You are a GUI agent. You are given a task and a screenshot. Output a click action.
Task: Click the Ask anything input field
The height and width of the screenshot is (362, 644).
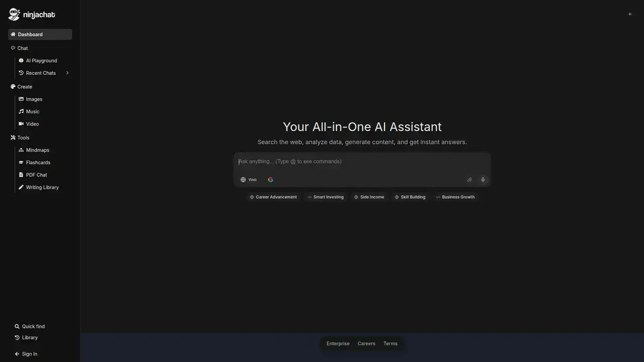click(x=361, y=161)
